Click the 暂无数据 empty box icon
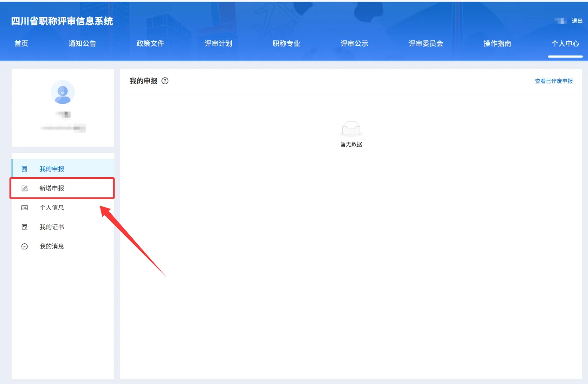588x384 pixels. [351, 128]
